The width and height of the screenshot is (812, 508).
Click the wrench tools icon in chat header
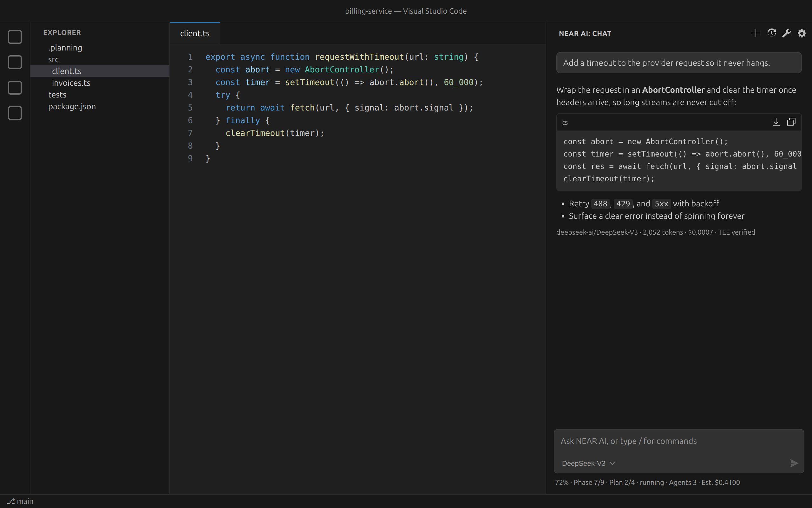coord(787,33)
